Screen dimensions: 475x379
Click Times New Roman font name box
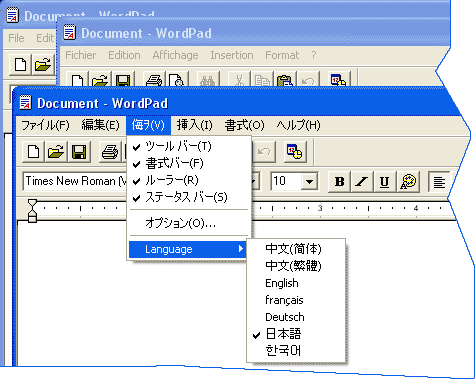click(x=75, y=181)
